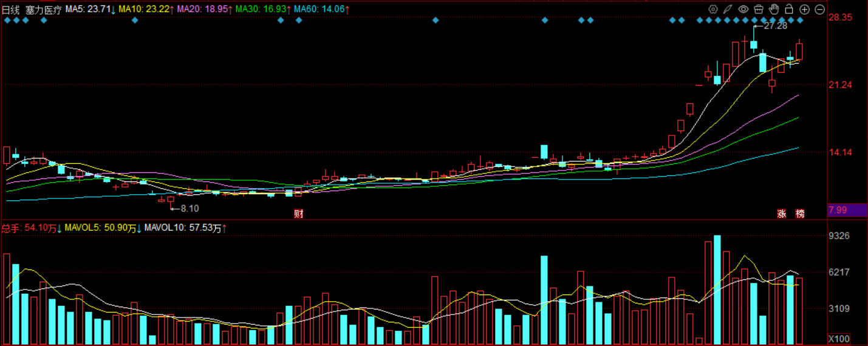Screen dimensions: 868x346
Task: Select the MA20: 18.95 indicator label
Action: tap(203, 10)
